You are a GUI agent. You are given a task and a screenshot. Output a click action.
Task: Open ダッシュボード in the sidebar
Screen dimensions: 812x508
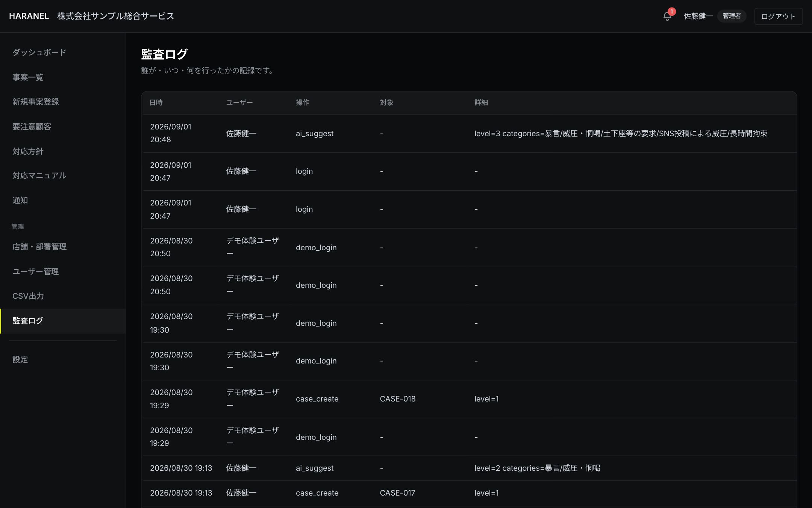point(39,52)
